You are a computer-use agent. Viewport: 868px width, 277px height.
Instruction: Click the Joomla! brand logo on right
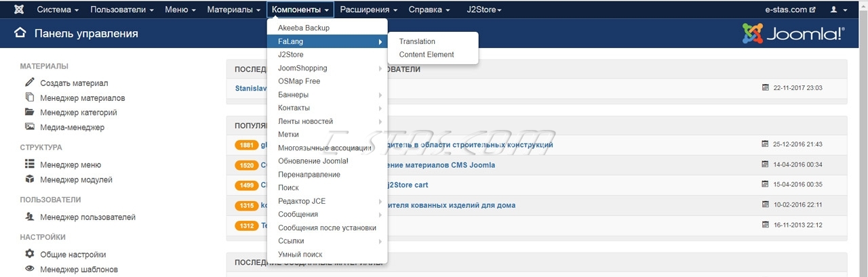coord(793,33)
